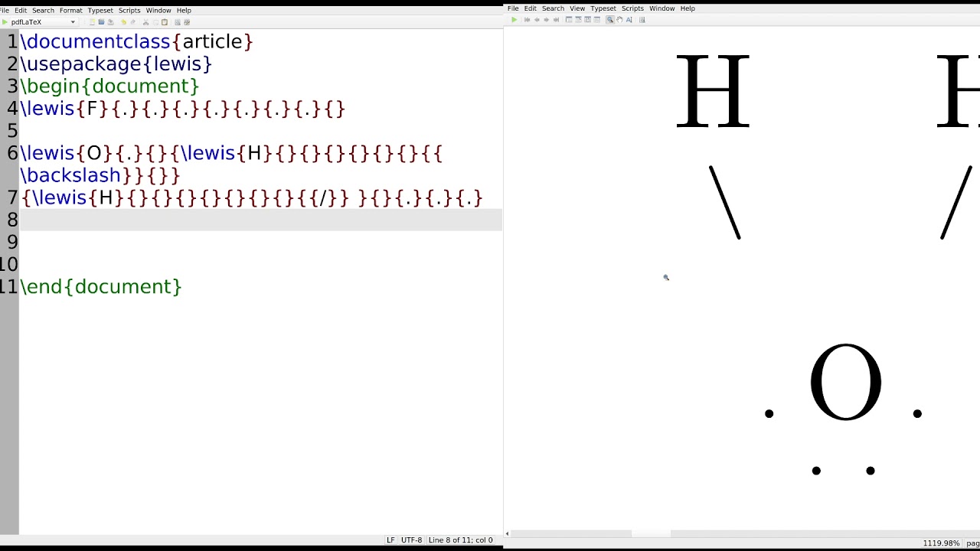Open the preview window's Typeset menu
Screen dimensions: 980x551
point(603,8)
